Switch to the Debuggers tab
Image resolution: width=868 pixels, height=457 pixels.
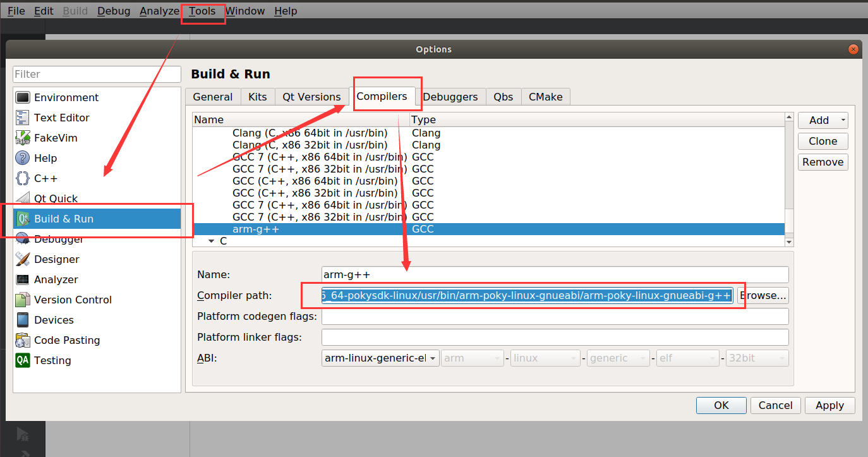(450, 97)
